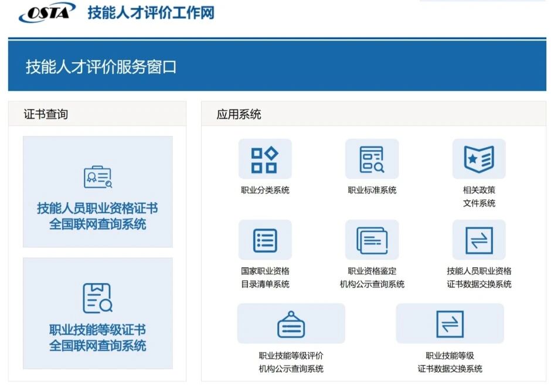This screenshot has width=551, height=392.
Task: Click the 技能人才评价工作网 site title
Action: click(x=149, y=13)
